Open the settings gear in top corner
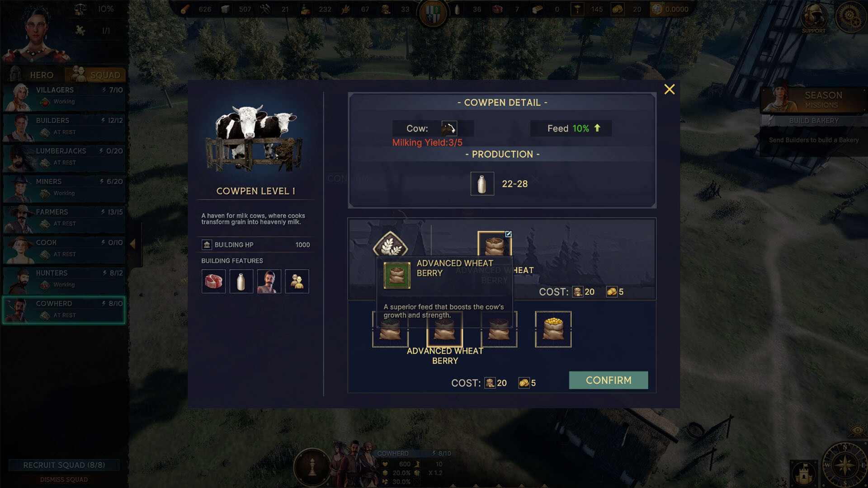The width and height of the screenshot is (868, 488). [x=851, y=17]
